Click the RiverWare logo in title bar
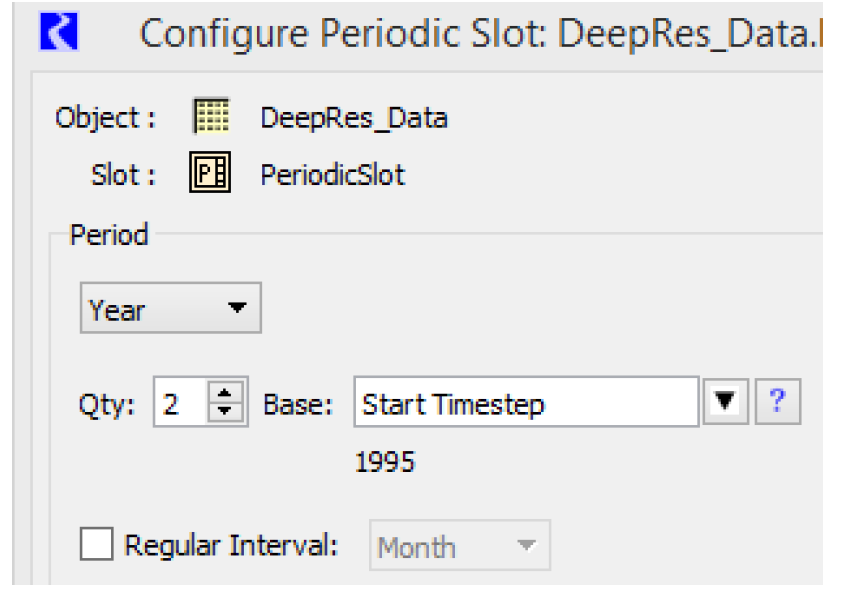Screen dimensions: 859x598 [x=58, y=32]
